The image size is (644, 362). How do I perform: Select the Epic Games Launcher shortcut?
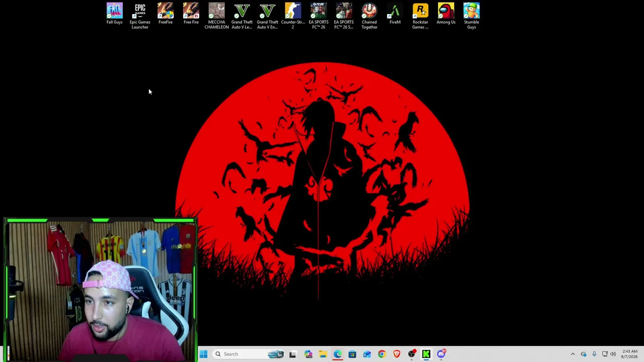pos(140,16)
